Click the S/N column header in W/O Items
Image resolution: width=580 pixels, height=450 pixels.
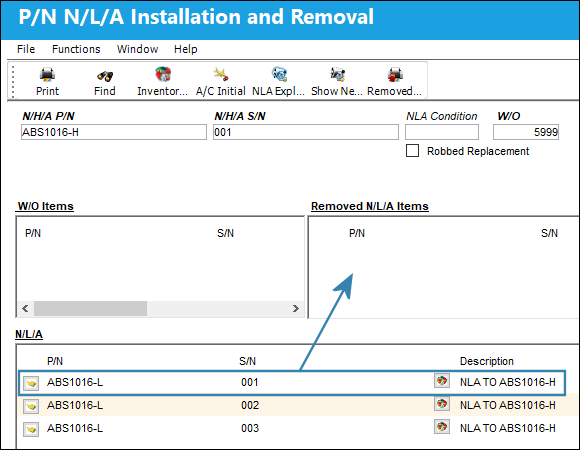(225, 233)
